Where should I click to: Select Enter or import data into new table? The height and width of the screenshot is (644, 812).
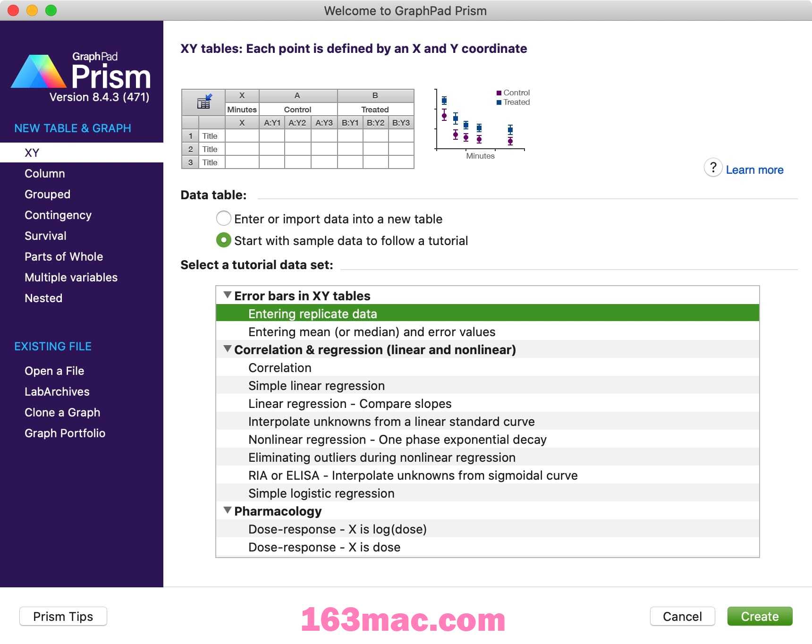point(223,219)
